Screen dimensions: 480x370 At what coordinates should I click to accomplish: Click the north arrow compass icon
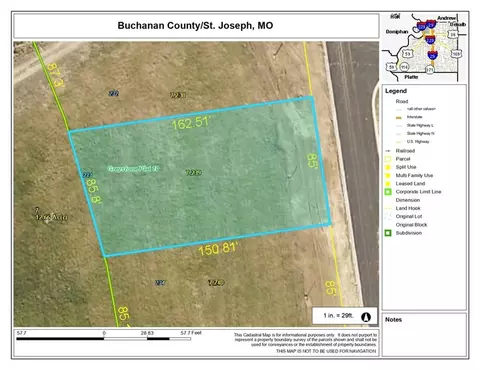(366, 317)
